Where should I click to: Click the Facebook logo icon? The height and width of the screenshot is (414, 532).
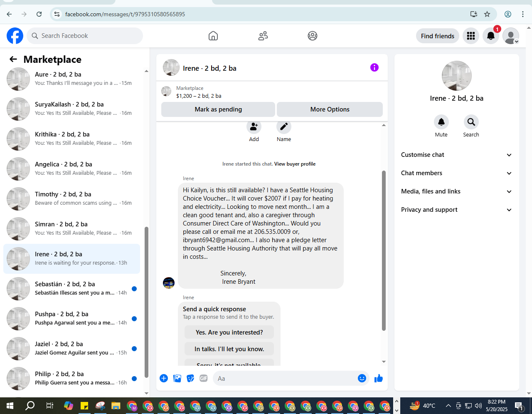pyautogui.click(x=15, y=36)
